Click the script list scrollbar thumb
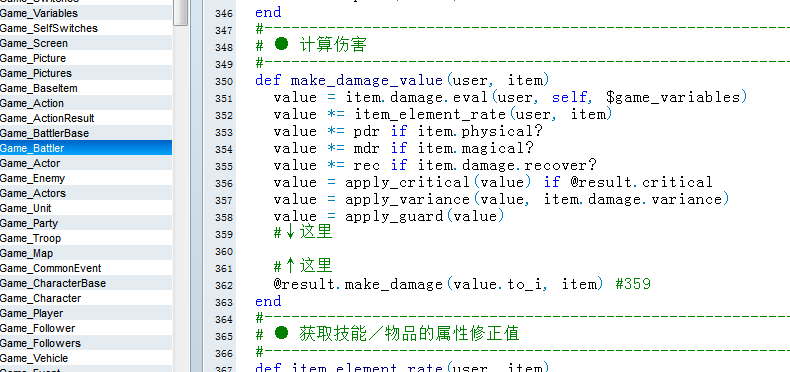This screenshot has height=372, width=790. tap(180, 12)
